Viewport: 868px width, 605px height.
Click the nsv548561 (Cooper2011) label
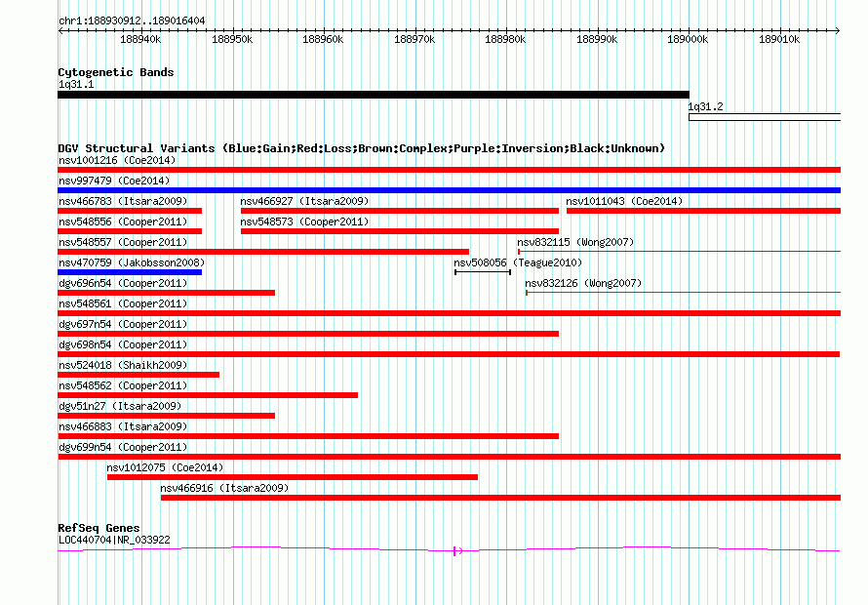pyautogui.click(x=123, y=303)
